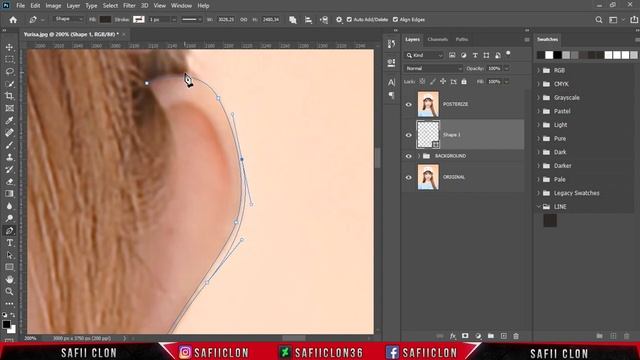Image resolution: width=640 pixels, height=360 pixels.
Task: Select the Pen tool in toolbox
Action: click(x=9, y=231)
